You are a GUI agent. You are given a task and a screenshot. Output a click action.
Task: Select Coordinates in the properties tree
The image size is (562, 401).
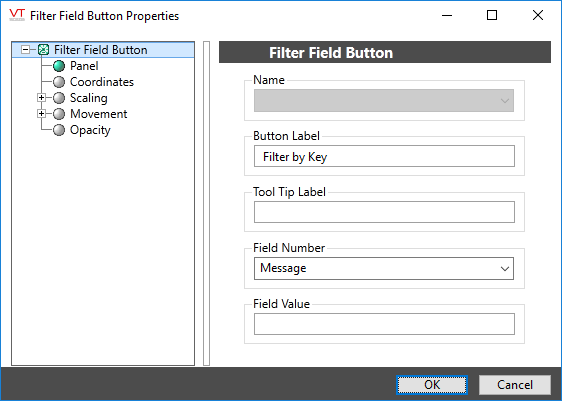coord(102,82)
